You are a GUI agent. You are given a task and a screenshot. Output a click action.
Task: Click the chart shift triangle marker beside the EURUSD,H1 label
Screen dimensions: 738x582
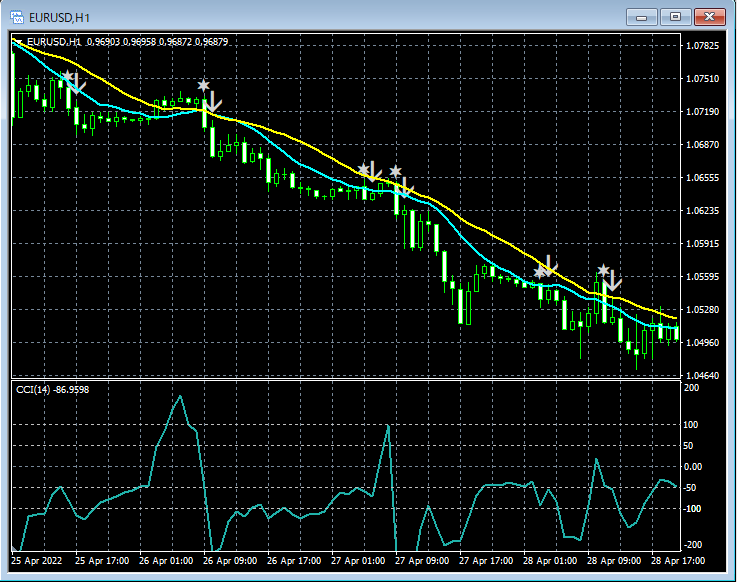click(x=19, y=42)
